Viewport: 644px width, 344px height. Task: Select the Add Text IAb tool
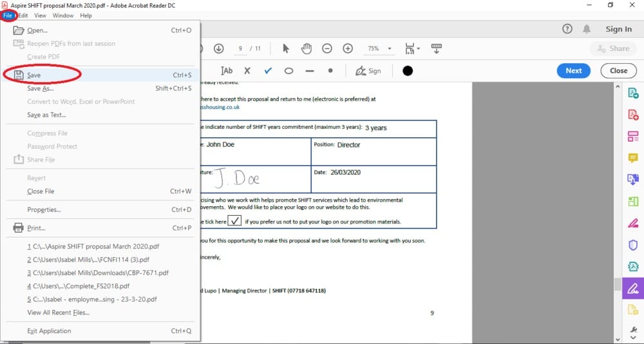227,71
